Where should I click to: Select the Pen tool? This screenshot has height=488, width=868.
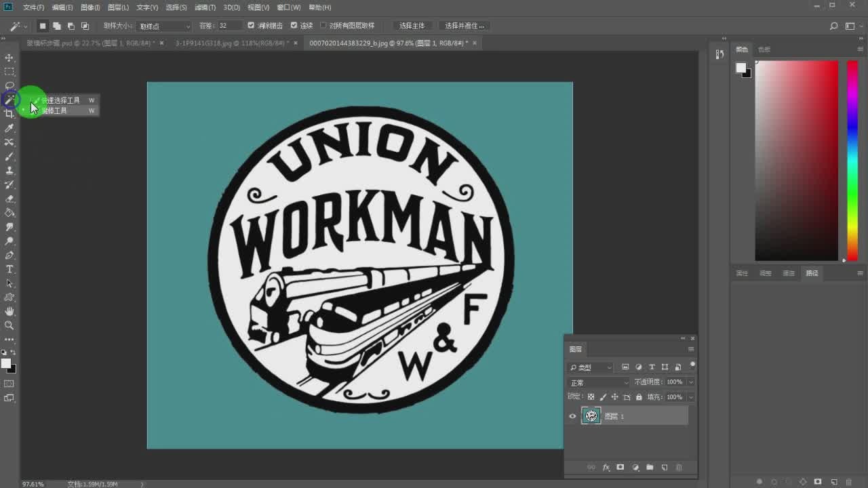pyautogui.click(x=9, y=256)
